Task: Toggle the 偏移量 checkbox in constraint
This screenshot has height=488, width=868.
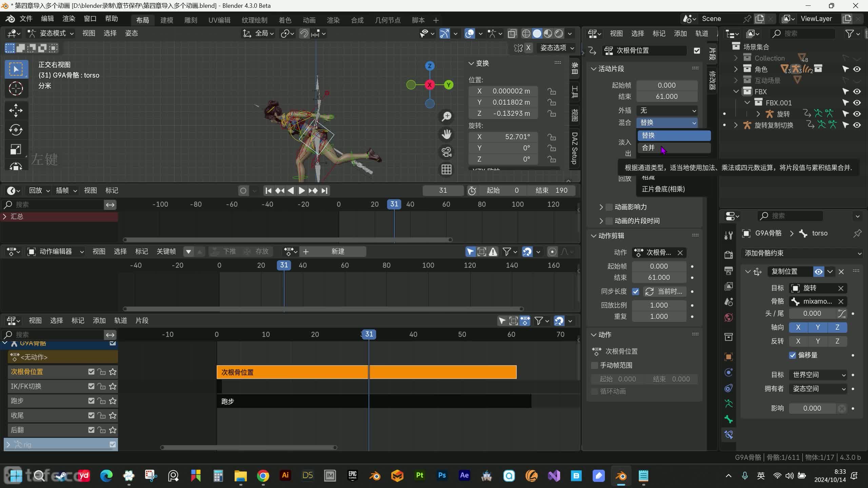Action: tap(792, 355)
